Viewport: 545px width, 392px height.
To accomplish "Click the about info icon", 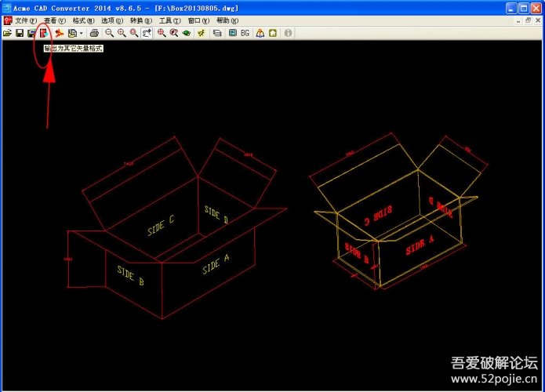I will [288, 34].
